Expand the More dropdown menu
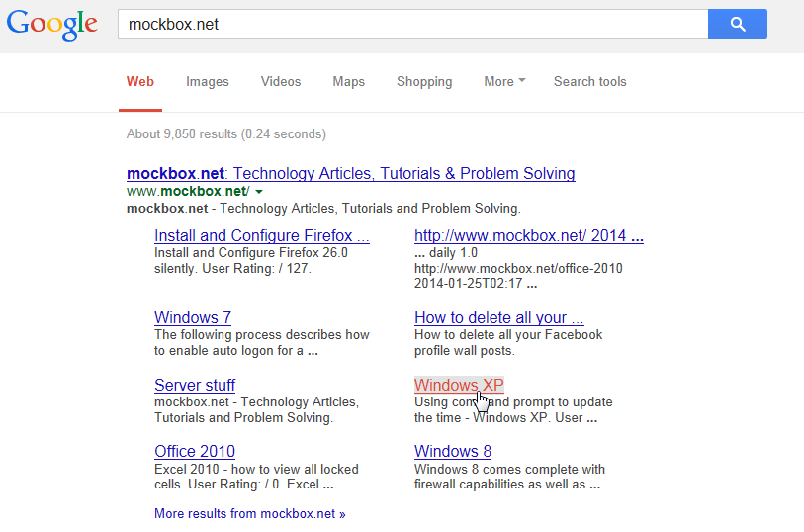This screenshot has width=804, height=532. (504, 81)
